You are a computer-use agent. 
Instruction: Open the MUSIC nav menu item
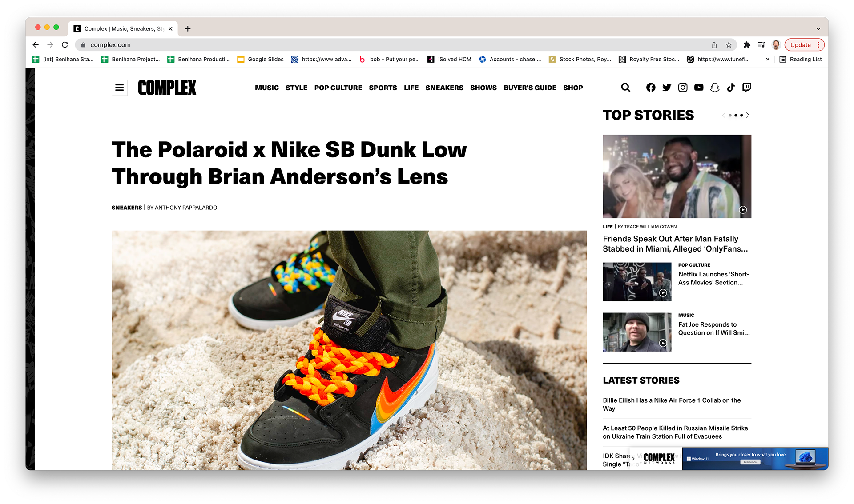click(x=267, y=88)
